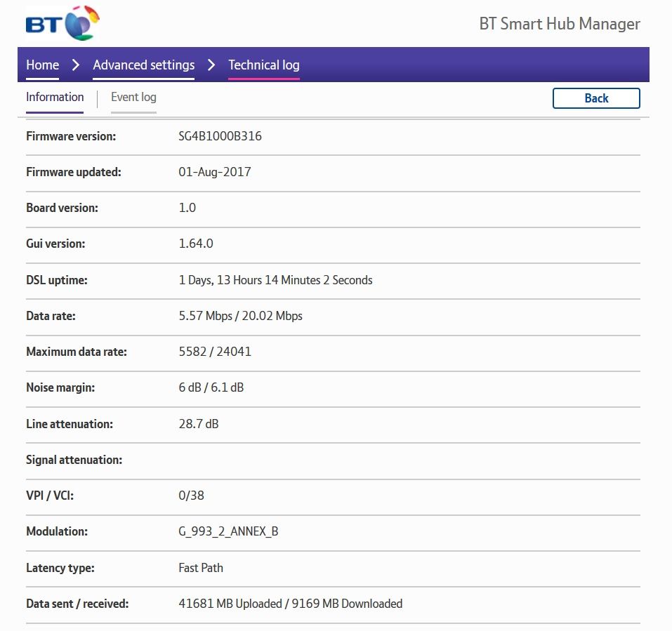Viewport: 672px width, 631px height.
Task: Open Advanced settings breadcrumb
Action: coord(143,65)
